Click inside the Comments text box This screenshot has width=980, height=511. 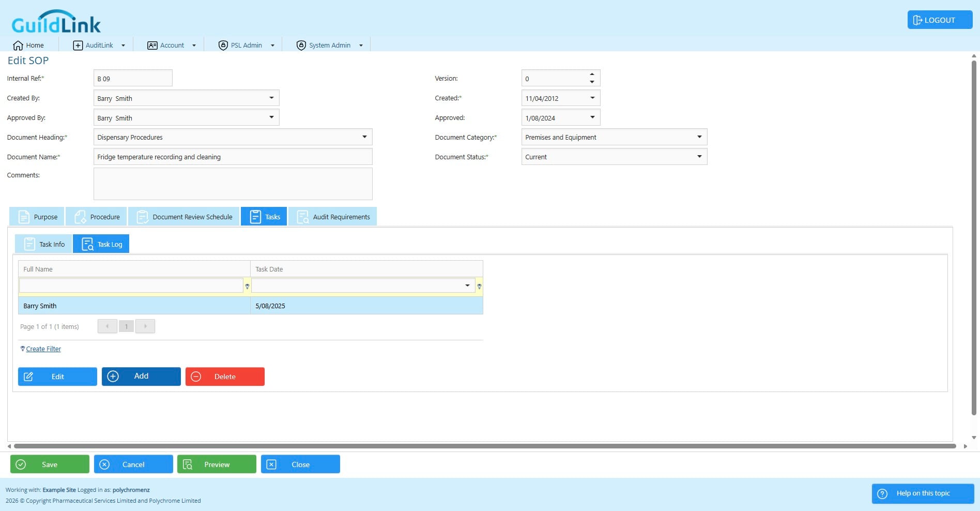point(233,184)
